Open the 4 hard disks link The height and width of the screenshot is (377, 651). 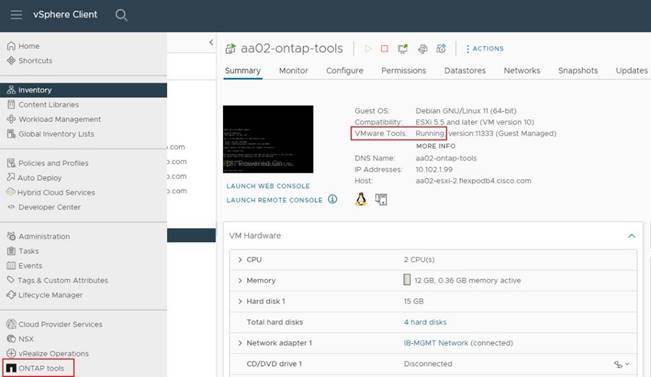[425, 322]
